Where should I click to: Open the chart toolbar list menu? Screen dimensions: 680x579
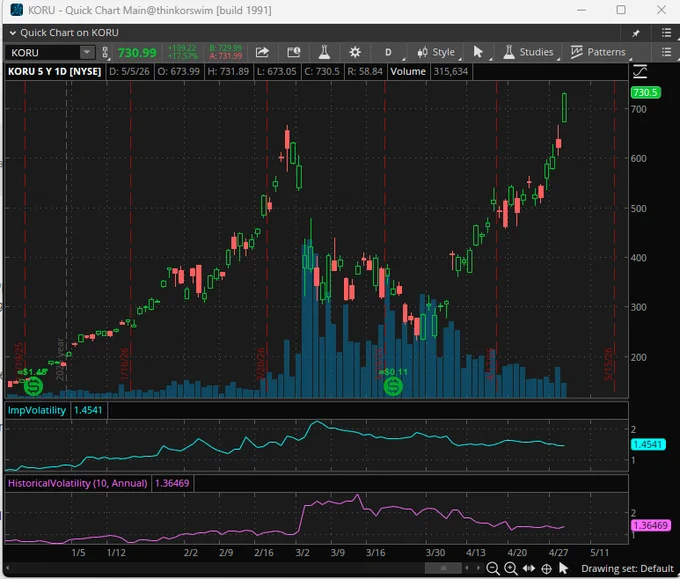(x=667, y=52)
